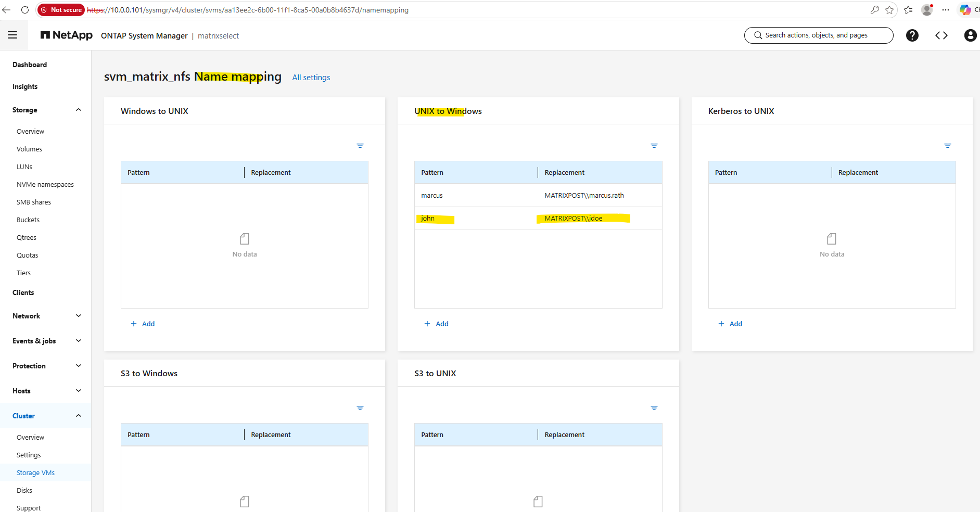Open the user account icon

tap(970, 35)
